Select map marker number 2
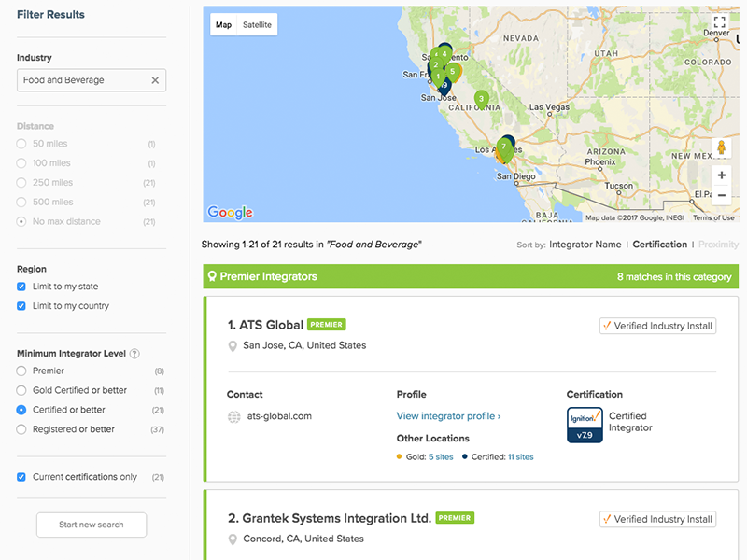 coord(435,65)
